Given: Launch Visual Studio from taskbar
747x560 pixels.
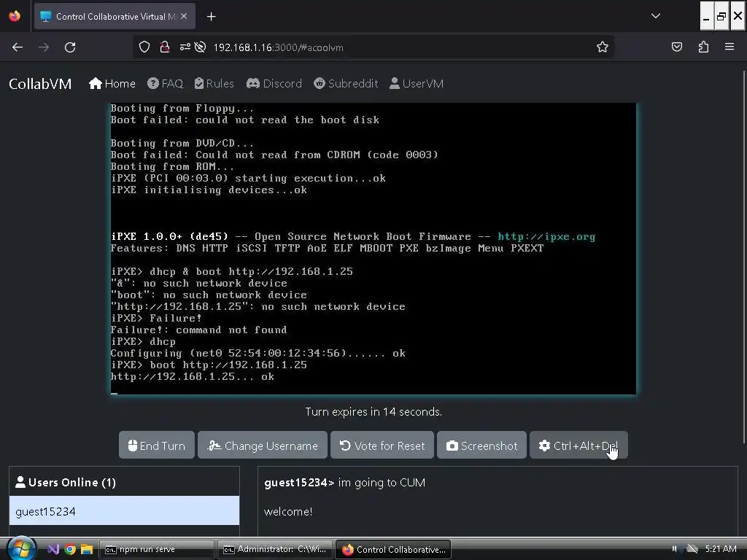Looking at the screenshot, I should (53, 549).
